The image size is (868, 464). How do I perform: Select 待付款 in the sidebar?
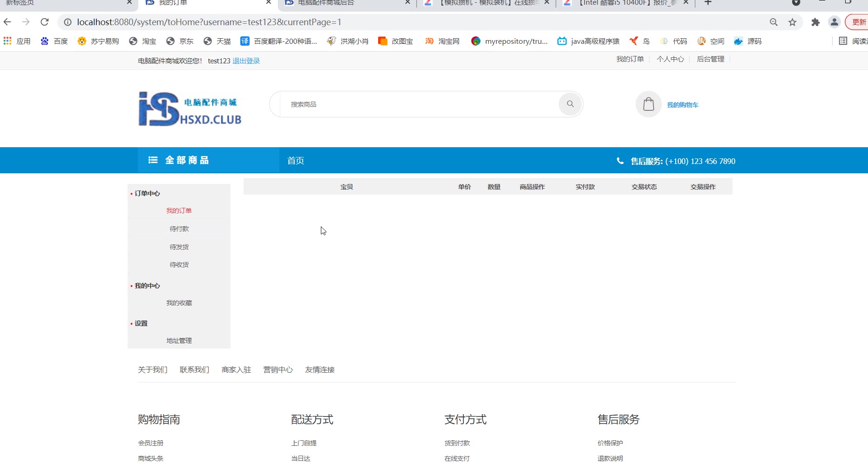pos(179,229)
